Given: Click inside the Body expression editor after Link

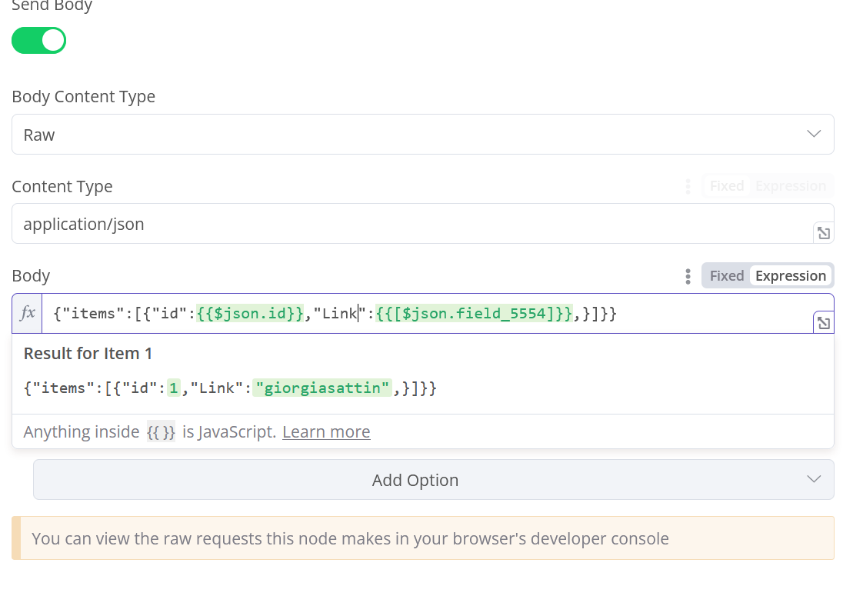Looking at the screenshot, I should [x=358, y=314].
